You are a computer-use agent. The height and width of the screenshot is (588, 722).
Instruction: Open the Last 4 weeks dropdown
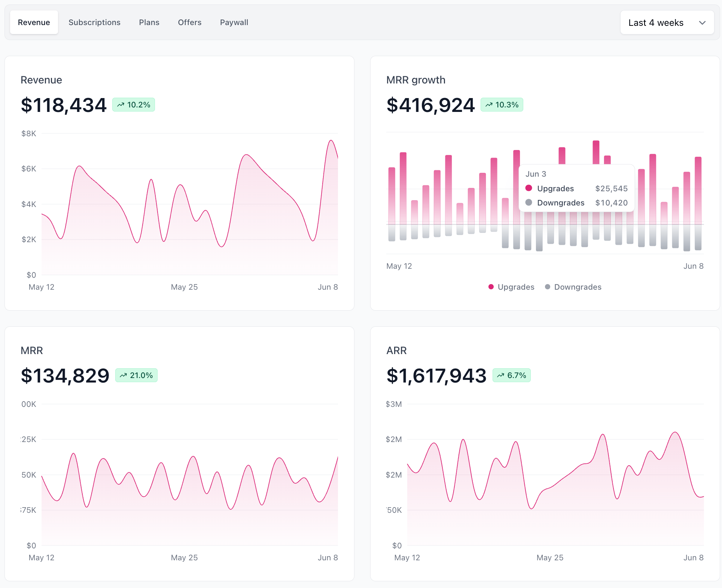(x=667, y=22)
